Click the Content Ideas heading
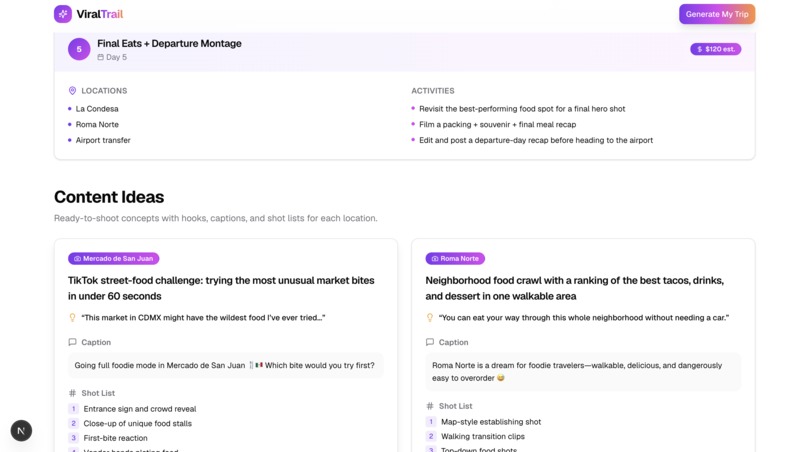 pos(109,197)
